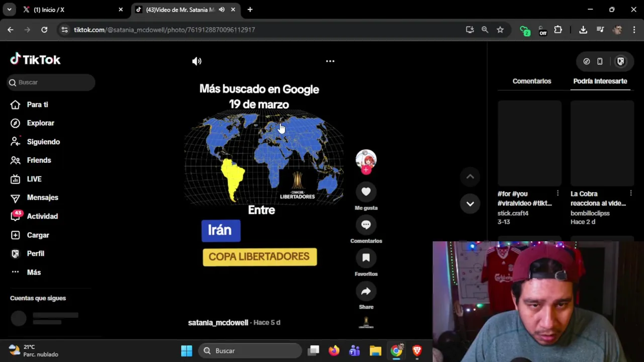
Task: Switch to the Comentarios tab
Action: tap(532, 81)
